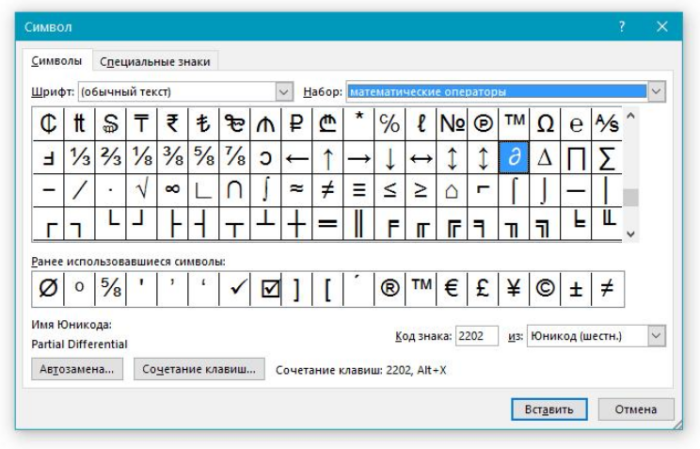The image size is (700, 449).
Task: Select the one third ⅓ fraction
Action: point(79,158)
